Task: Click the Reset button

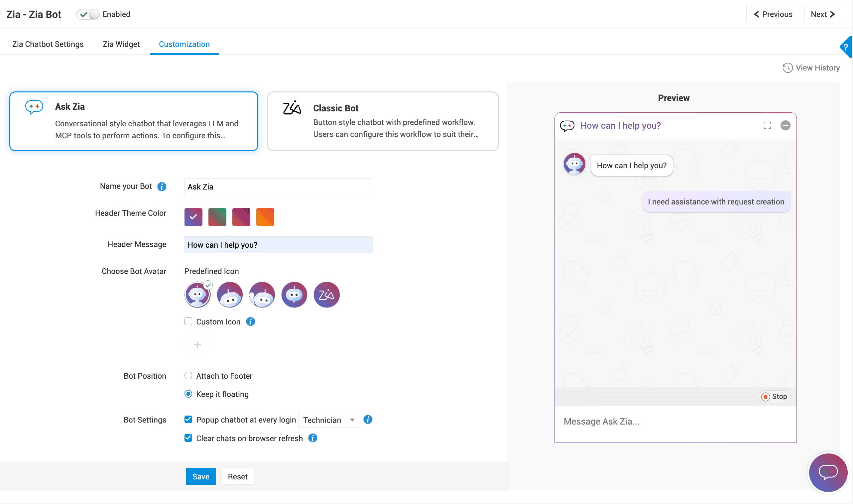Action: tap(238, 476)
